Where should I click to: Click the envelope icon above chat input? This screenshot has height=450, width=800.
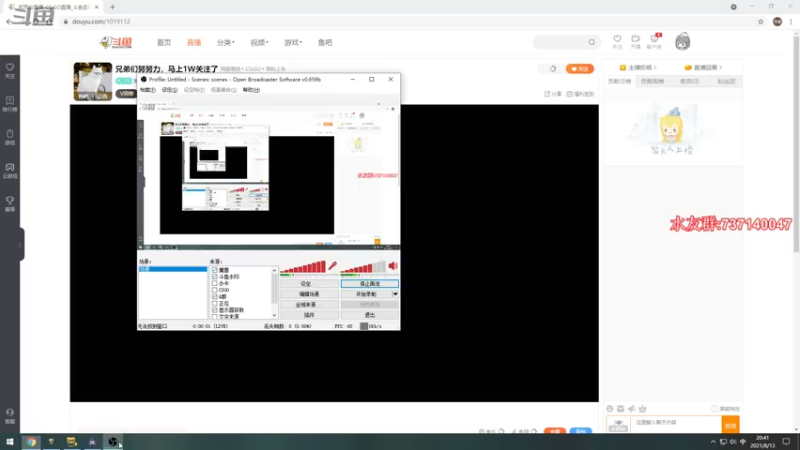620,409
